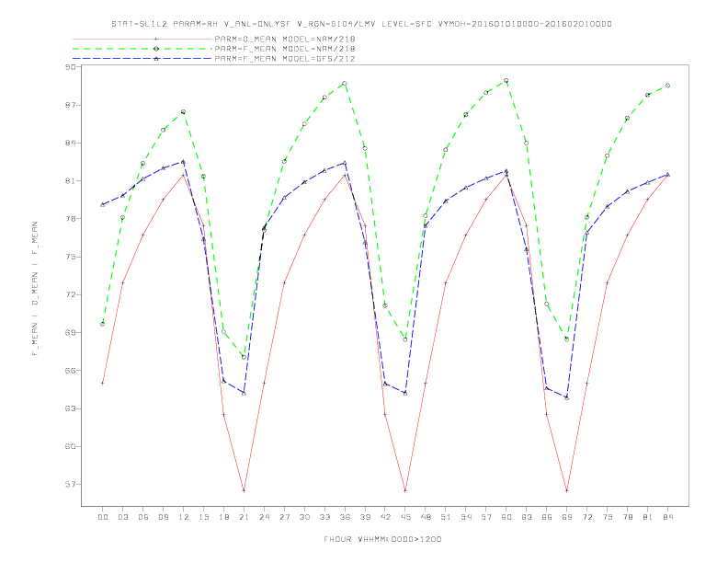Click x-axis tick label 06

(143, 517)
